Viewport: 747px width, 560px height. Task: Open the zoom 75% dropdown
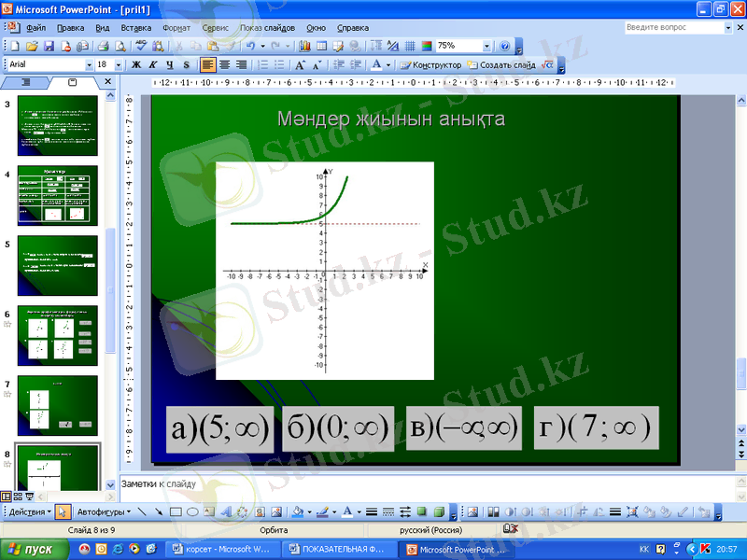[486, 46]
